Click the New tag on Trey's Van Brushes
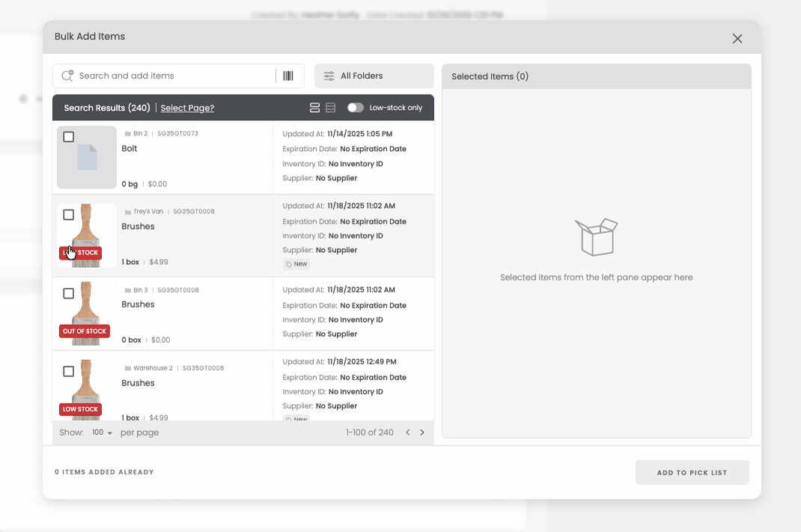This screenshot has width=801, height=532. pos(296,264)
